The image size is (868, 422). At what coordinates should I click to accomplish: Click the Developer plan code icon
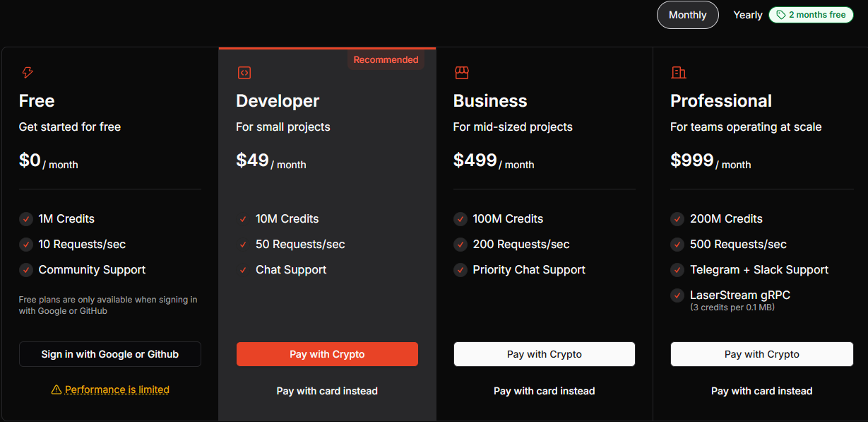click(x=244, y=72)
